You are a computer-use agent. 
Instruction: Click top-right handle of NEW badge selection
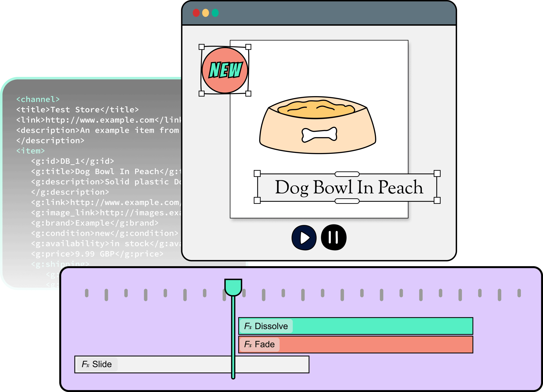click(x=248, y=47)
